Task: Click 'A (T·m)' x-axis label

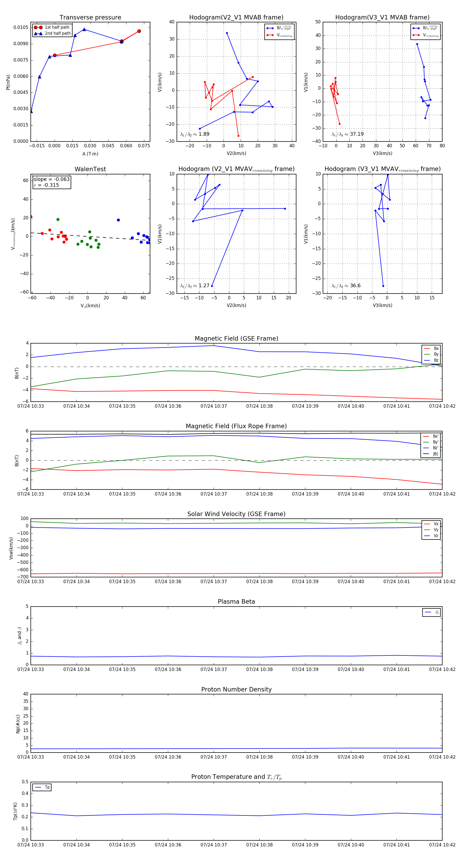Action: [x=90, y=154]
